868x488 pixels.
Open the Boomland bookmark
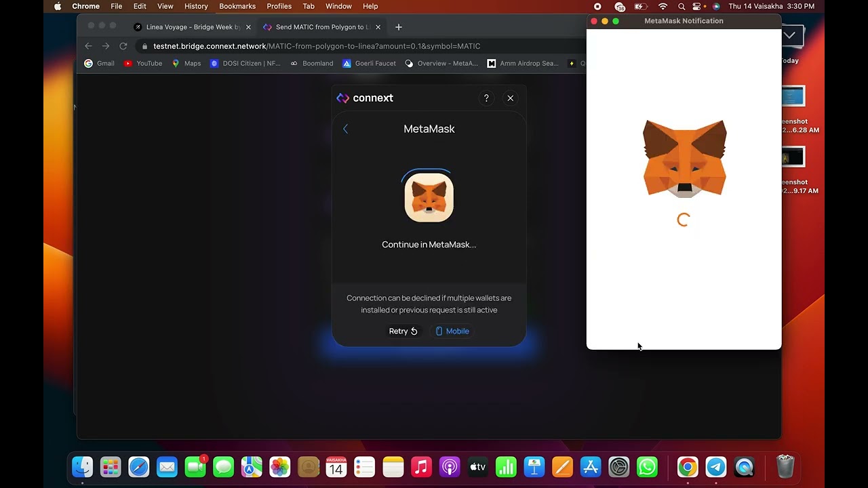312,63
